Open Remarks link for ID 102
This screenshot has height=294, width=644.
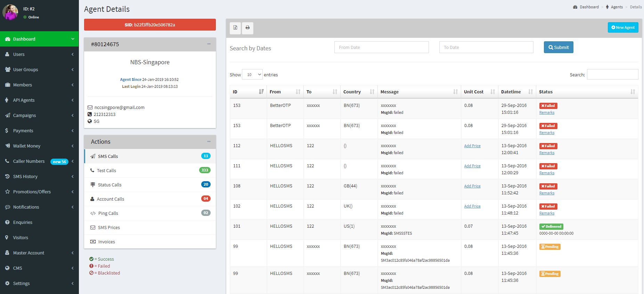[x=547, y=213]
